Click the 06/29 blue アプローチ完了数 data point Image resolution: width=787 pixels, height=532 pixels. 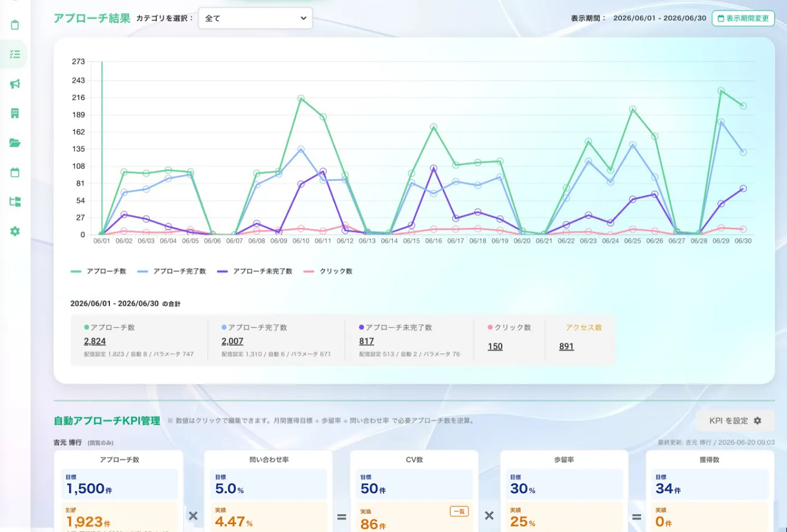tap(721, 122)
